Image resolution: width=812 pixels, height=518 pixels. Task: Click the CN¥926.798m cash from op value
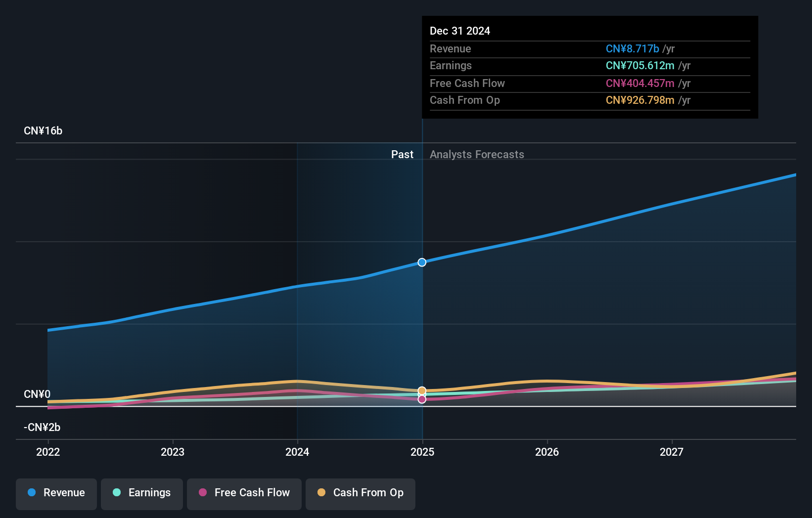(640, 100)
